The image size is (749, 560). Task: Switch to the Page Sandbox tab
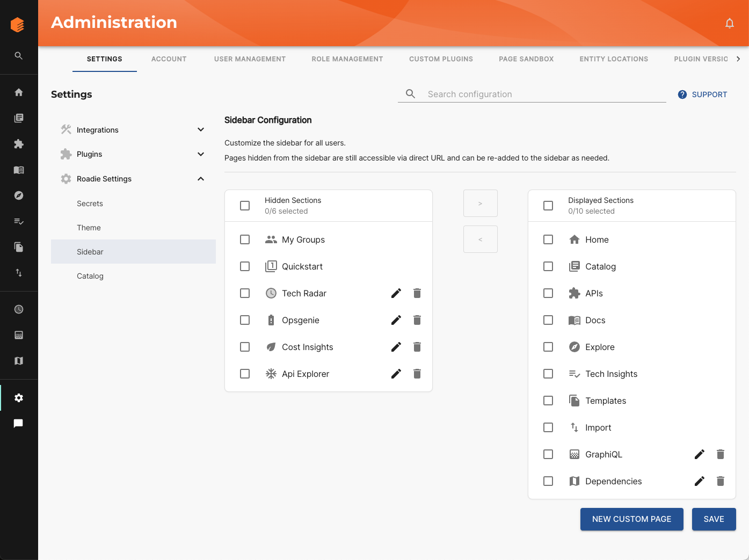pyautogui.click(x=526, y=59)
